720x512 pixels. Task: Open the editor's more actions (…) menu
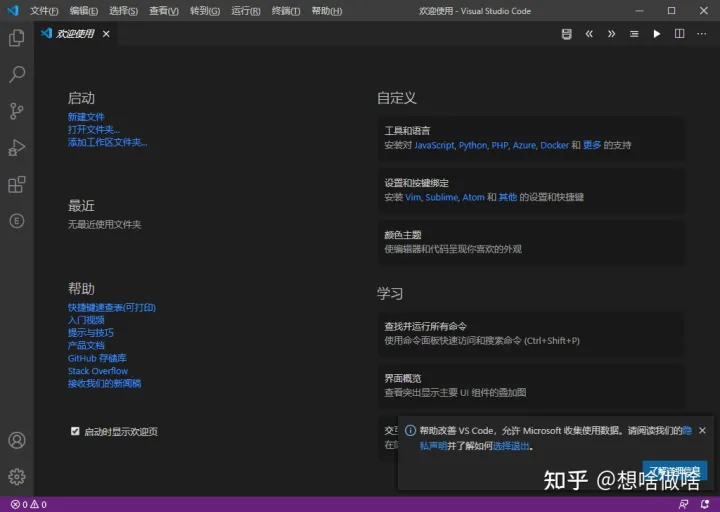tap(703, 34)
